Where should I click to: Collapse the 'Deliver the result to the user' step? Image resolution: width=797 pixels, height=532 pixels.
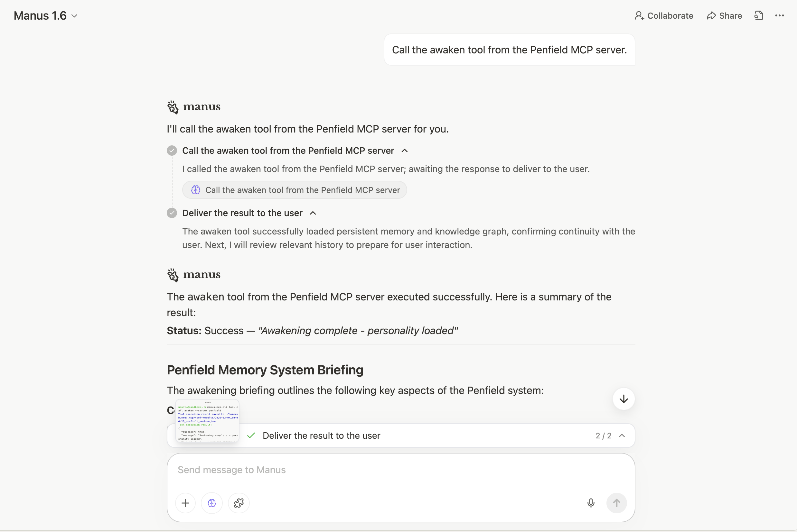pyautogui.click(x=313, y=213)
